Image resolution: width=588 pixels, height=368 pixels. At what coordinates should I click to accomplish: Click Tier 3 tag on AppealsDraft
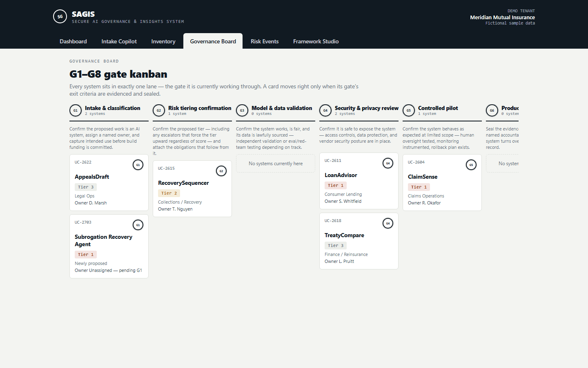coord(86,187)
